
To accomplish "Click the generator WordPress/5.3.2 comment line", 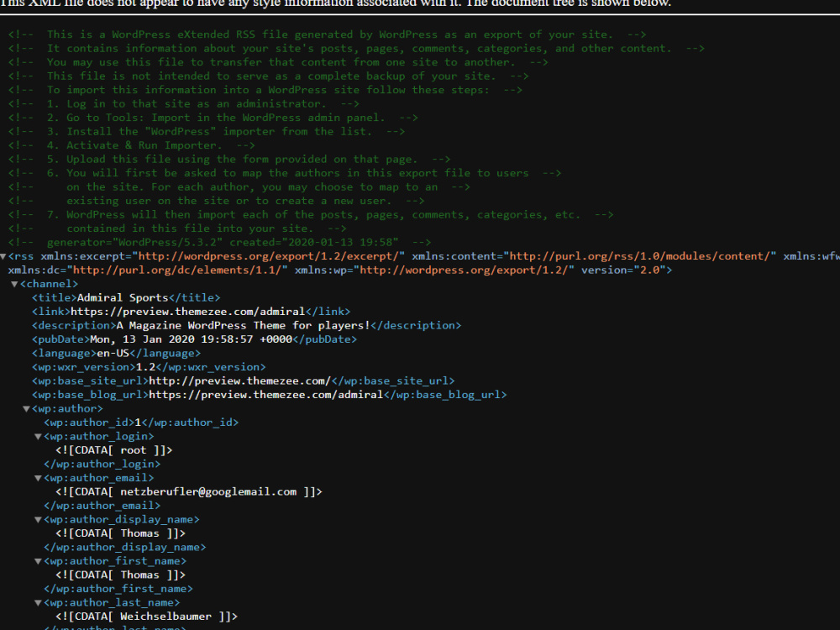I will (x=219, y=243).
